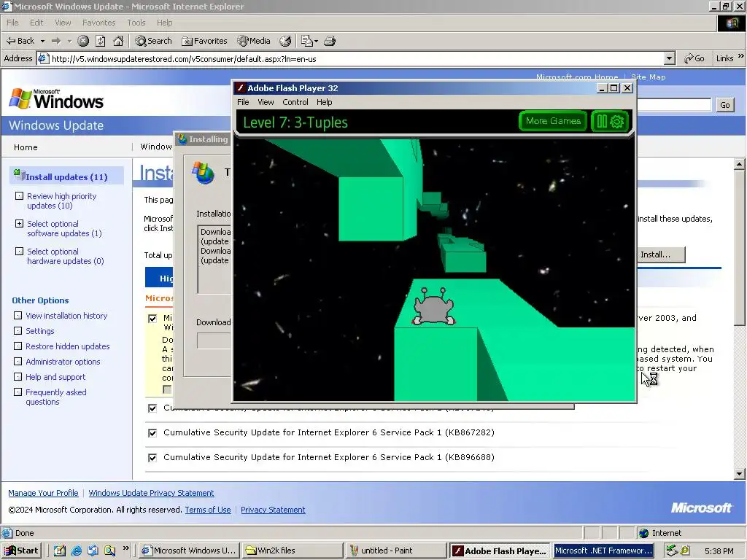Click Select optional hardware updates (0)
The width and height of the screenshot is (747, 560).
(x=65, y=256)
